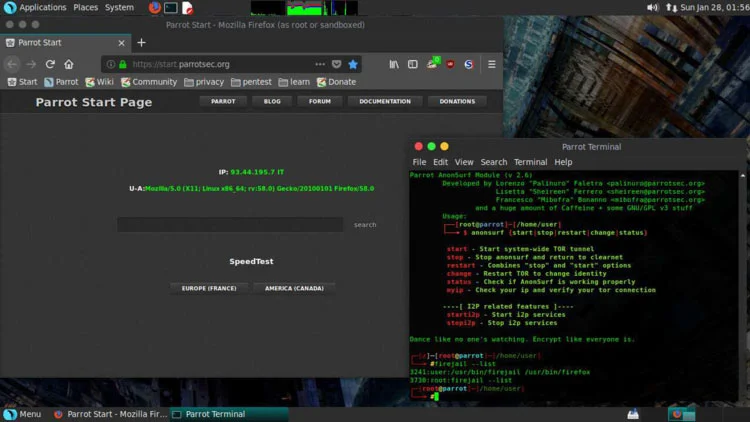This screenshot has width=750, height=422.
Task: Open the Firefox library icon
Action: (395, 64)
